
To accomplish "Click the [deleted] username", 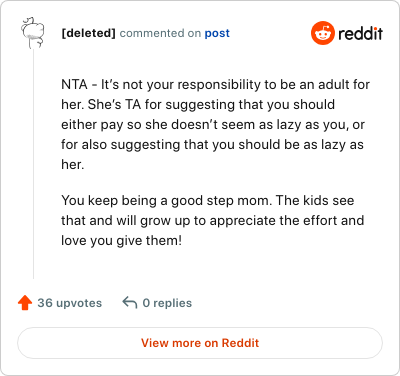I will pyautogui.click(x=88, y=33).
